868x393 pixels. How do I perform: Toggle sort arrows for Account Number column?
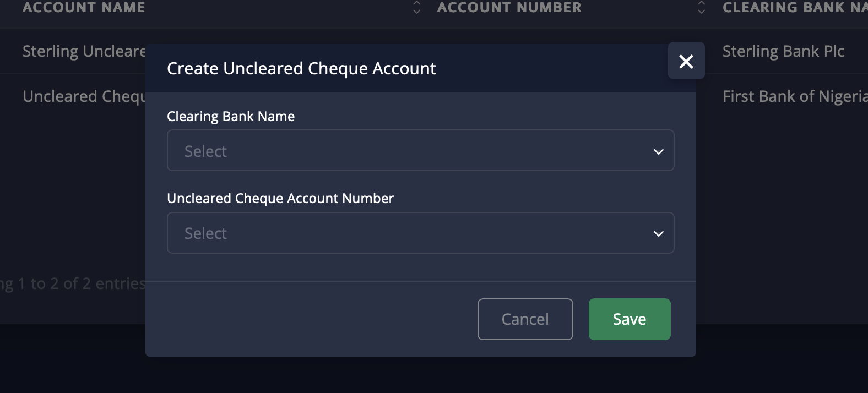pyautogui.click(x=701, y=7)
